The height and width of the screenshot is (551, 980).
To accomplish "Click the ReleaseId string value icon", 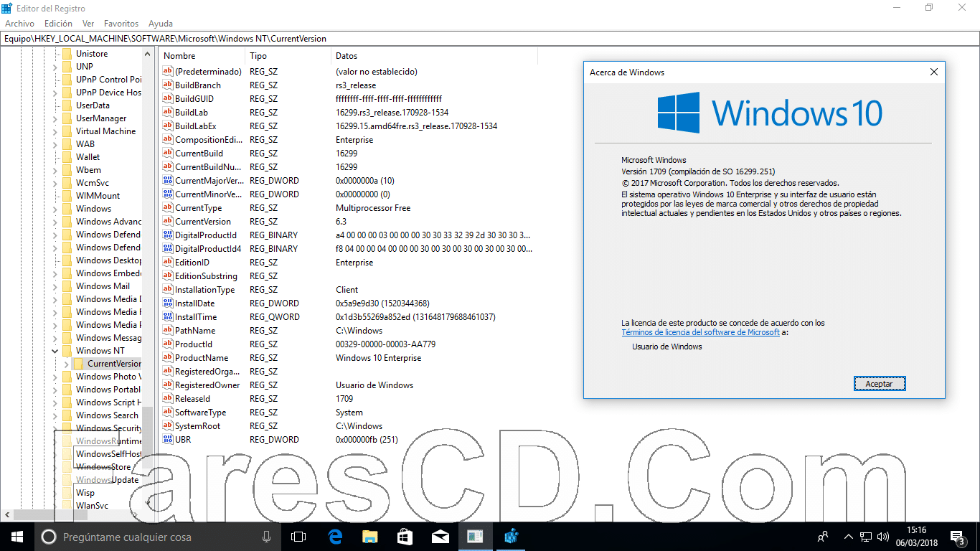I will (168, 398).
